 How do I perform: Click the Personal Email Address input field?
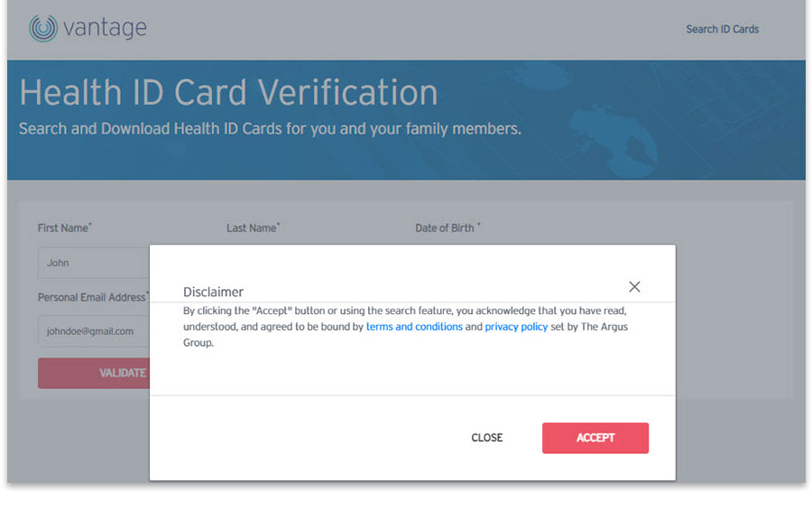94,331
